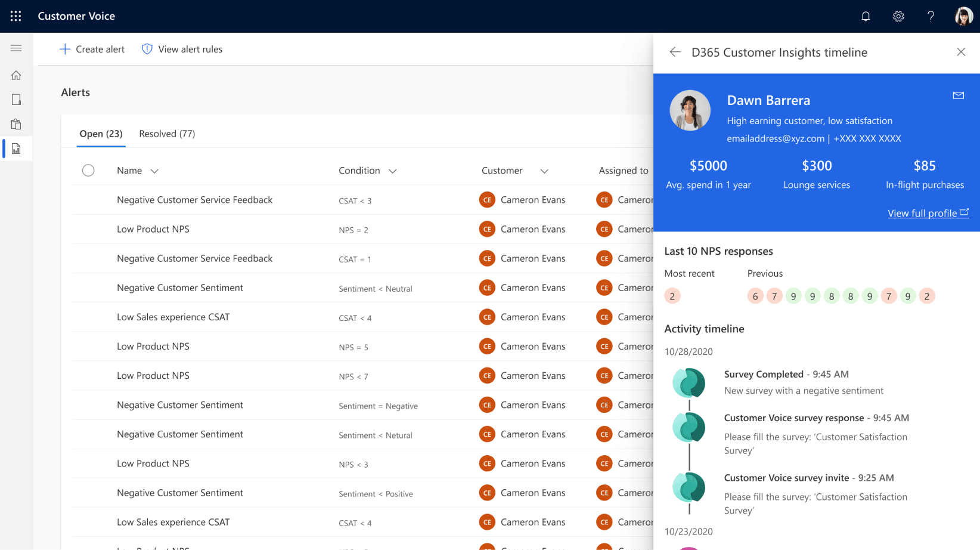Open the app launcher waffle icon
The image size is (980, 550).
click(16, 16)
